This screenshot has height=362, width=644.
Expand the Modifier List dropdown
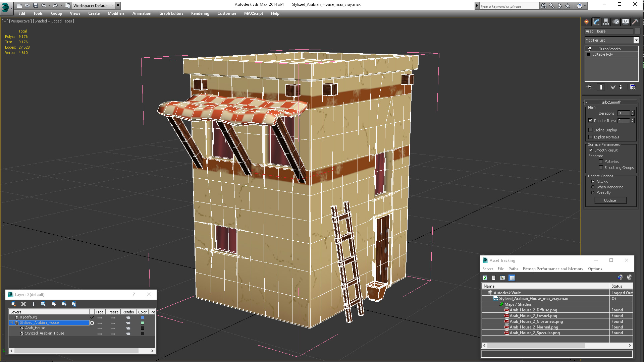pos(635,40)
